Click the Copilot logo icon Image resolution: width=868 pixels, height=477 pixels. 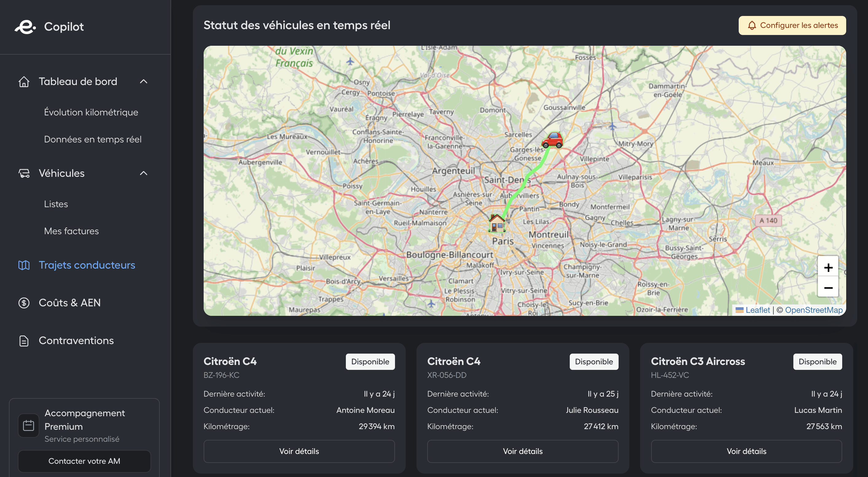(x=25, y=27)
